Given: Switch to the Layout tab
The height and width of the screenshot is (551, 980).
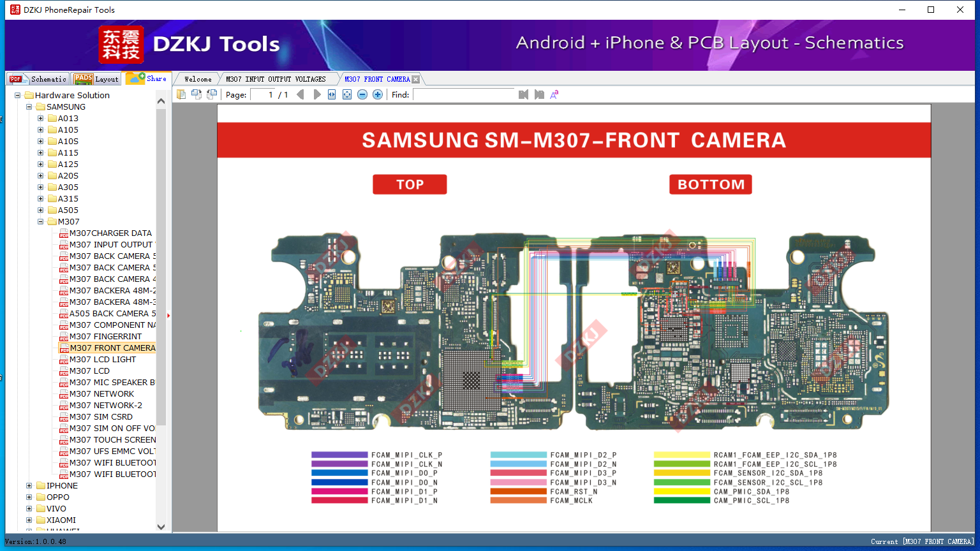Looking at the screenshot, I should tap(96, 79).
